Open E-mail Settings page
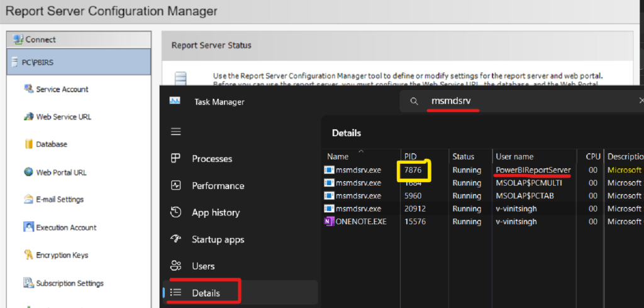This screenshot has width=644, height=308. (60, 200)
